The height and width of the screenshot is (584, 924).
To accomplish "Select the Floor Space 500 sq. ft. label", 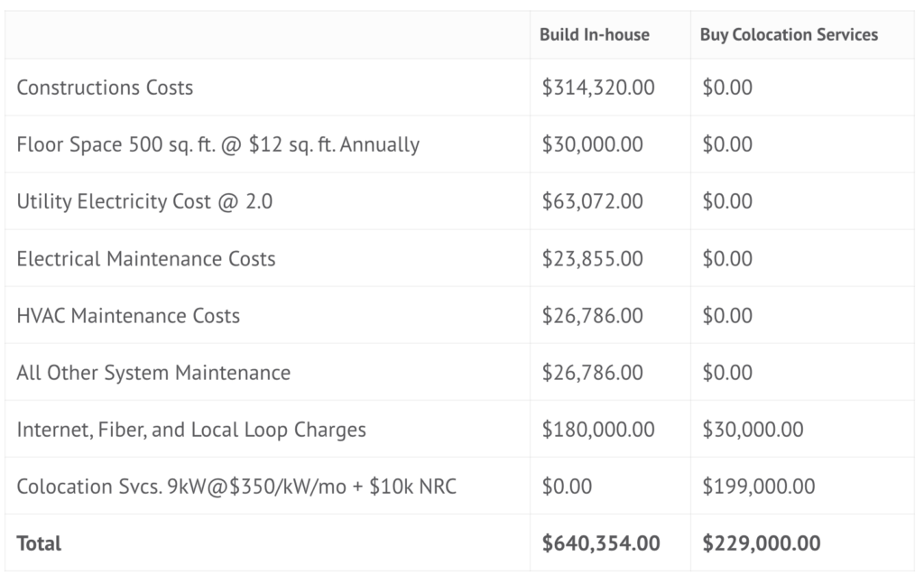I will (217, 144).
